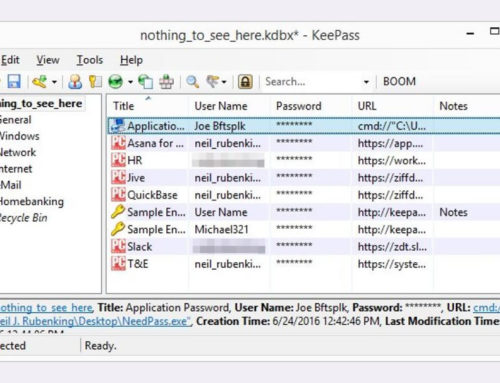Click key icon of User Name sample entry
The width and height of the screenshot is (500, 383).
coord(118,212)
